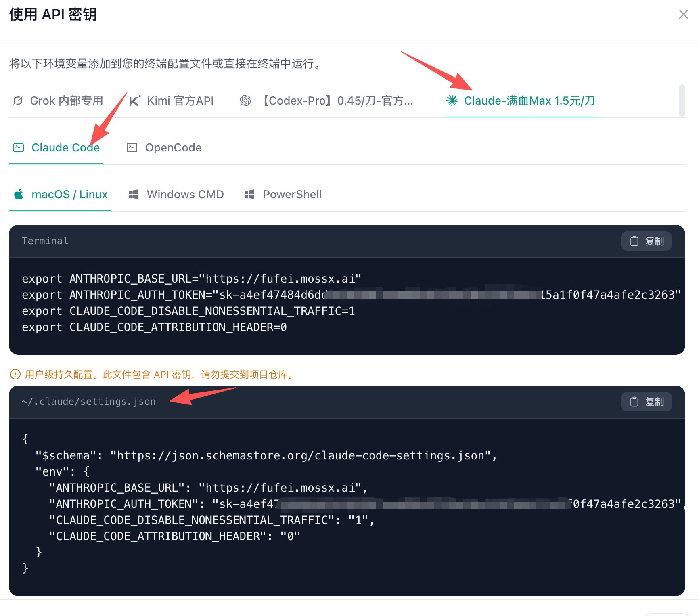Click the Grok logo icon

coord(18,101)
